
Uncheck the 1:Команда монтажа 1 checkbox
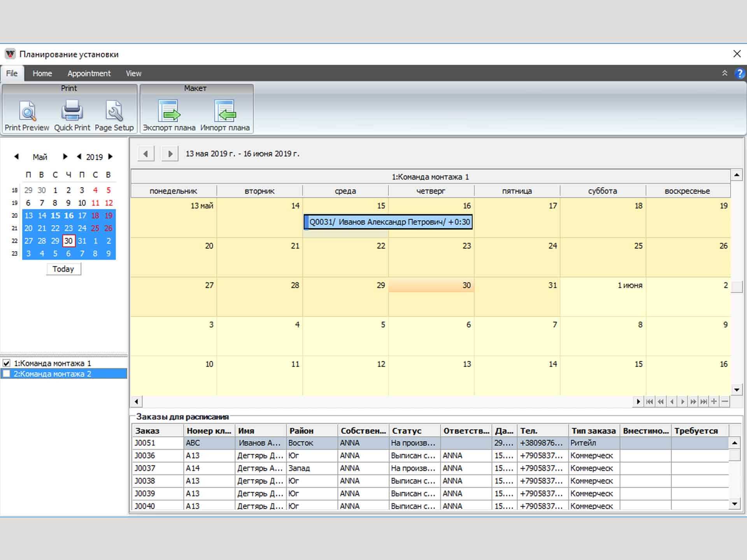pos(7,363)
